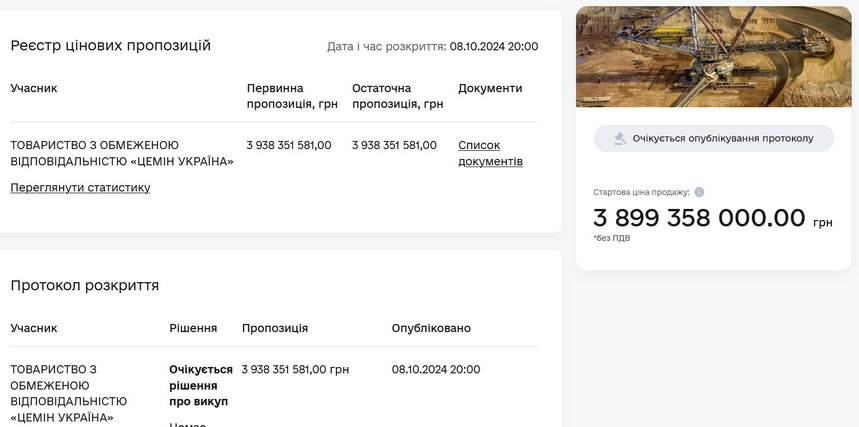The width and height of the screenshot is (859, 427).
Task: Select the starting price 3 899 358 000.00
Action: [x=699, y=218]
